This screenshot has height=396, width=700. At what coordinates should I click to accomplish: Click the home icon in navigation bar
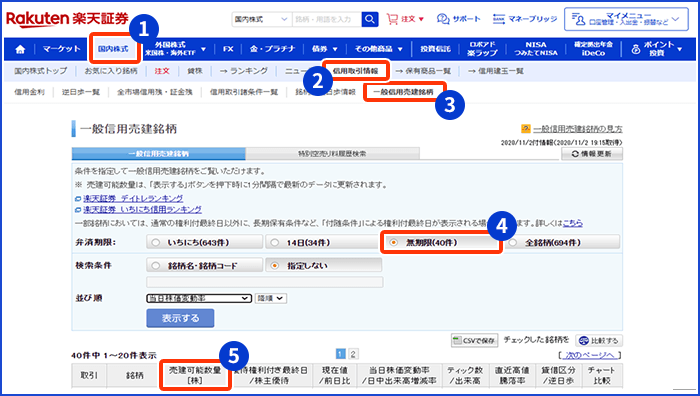click(20, 49)
